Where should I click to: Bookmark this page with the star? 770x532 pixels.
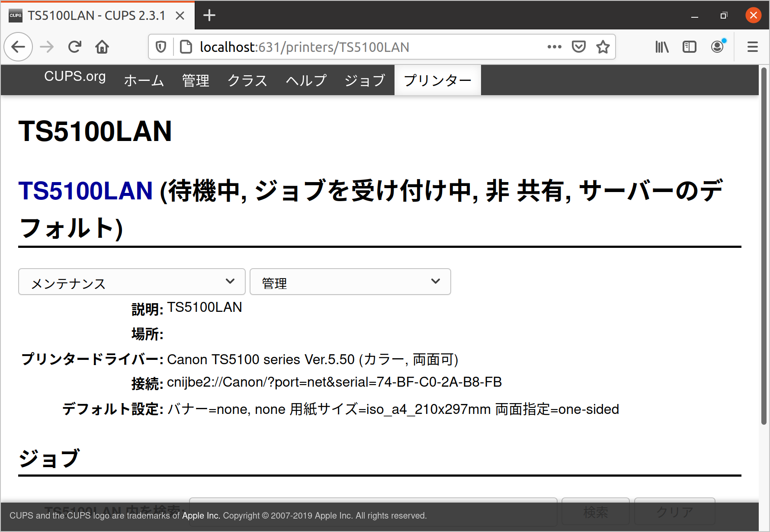[x=603, y=47]
